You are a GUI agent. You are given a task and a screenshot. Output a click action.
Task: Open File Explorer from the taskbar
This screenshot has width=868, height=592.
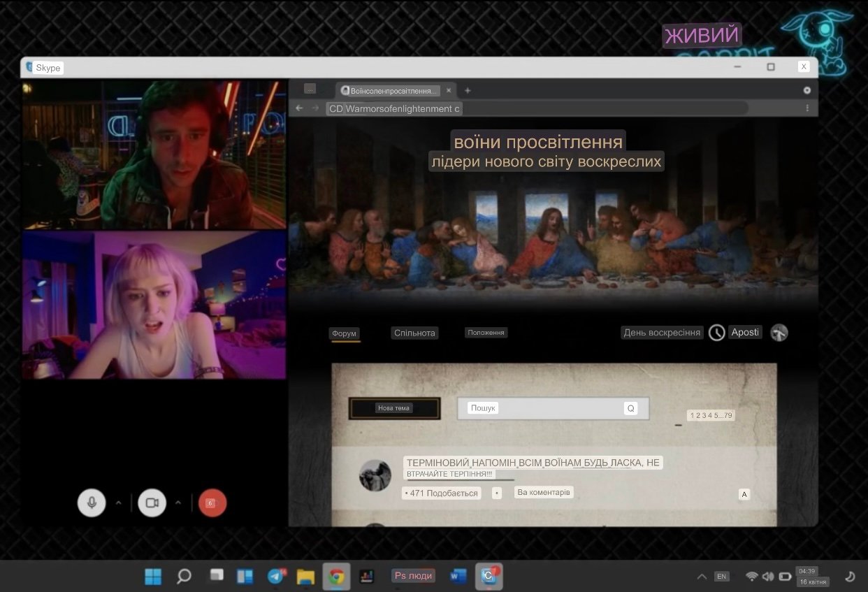(305, 577)
